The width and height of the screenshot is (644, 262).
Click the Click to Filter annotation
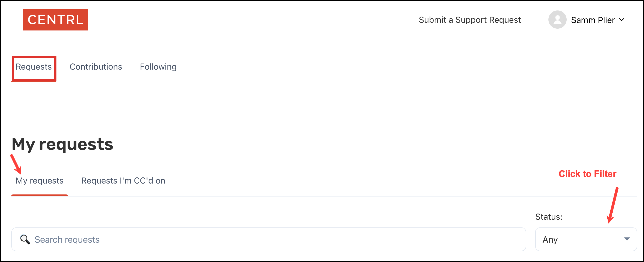coord(588,174)
